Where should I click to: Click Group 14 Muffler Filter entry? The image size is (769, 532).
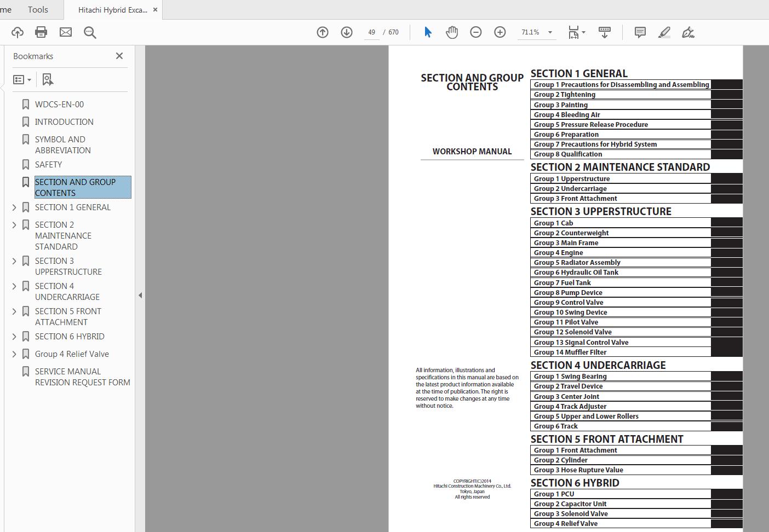[570, 352]
